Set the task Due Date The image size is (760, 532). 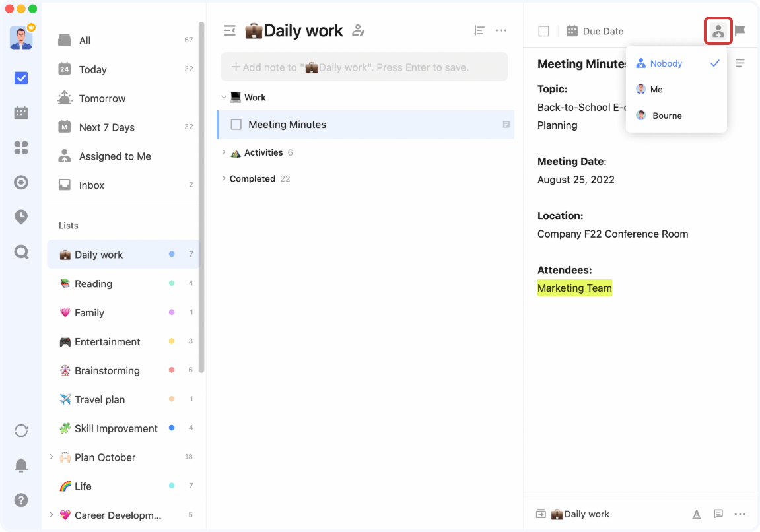pyautogui.click(x=595, y=31)
